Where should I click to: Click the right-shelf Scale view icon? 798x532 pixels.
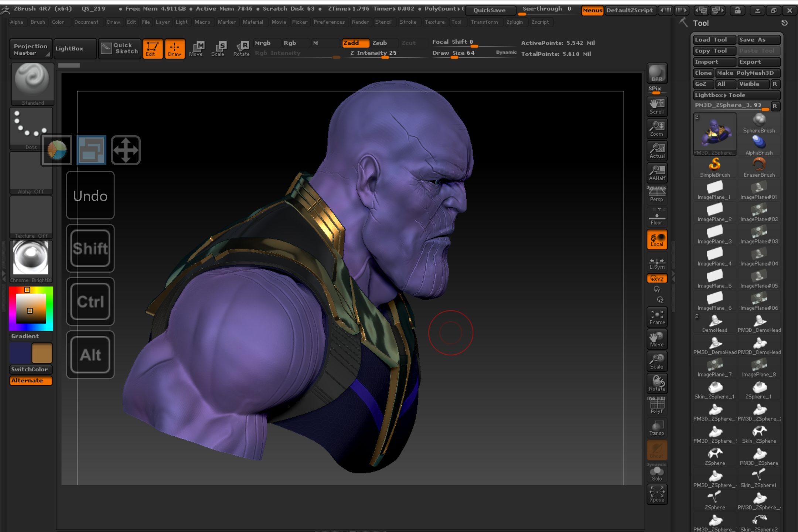(657, 361)
